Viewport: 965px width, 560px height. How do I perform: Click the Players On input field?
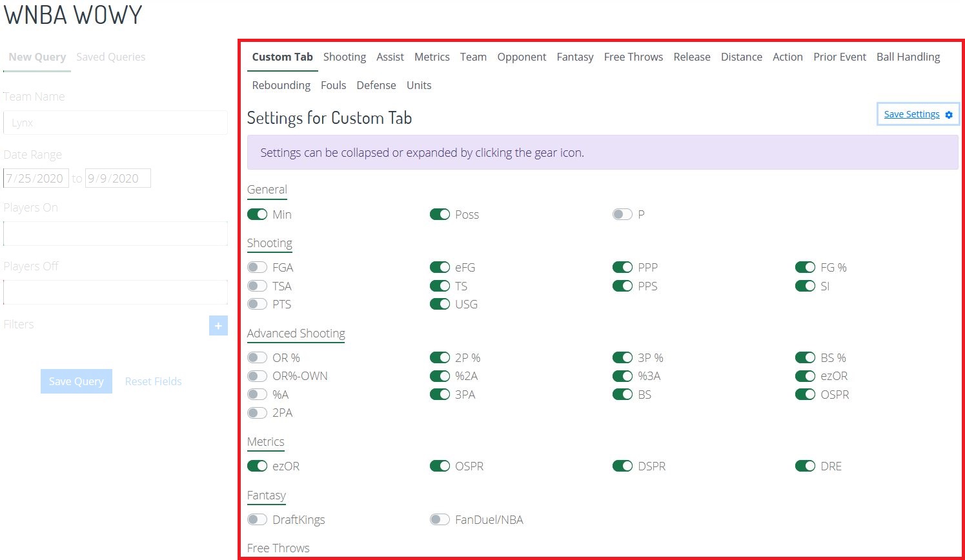click(x=115, y=233)
